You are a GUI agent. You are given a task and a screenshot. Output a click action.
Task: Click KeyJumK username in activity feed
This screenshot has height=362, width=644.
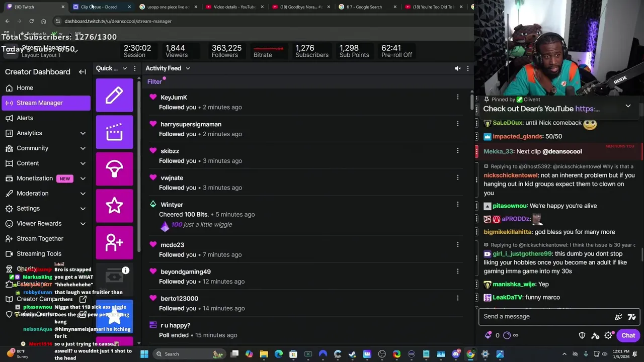(x=174, y=98)
